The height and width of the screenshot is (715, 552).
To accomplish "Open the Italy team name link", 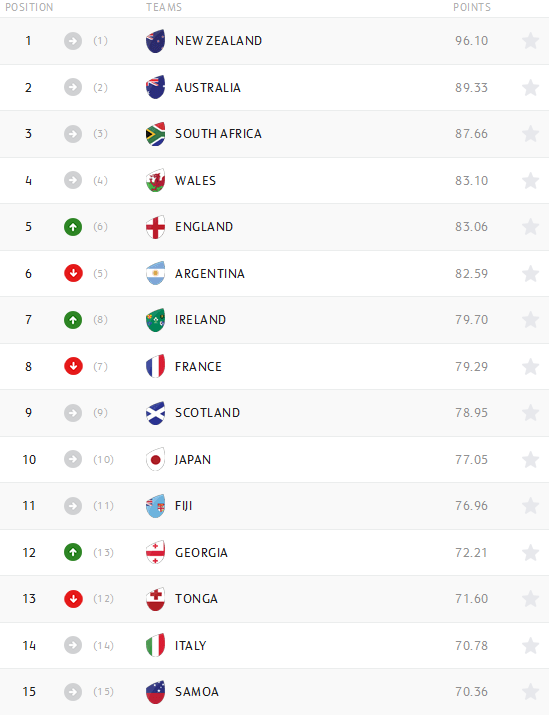I will tap(191, 646).
